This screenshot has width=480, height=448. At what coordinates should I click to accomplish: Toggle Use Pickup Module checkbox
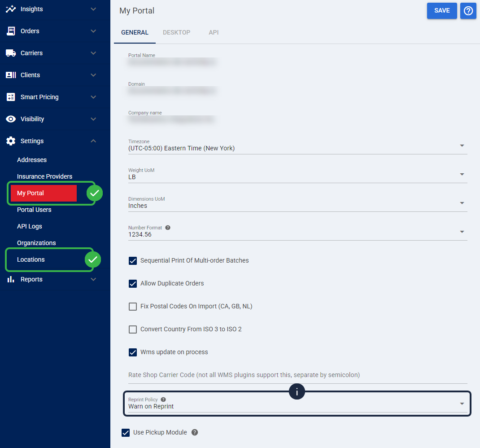(x=126, y=433)
